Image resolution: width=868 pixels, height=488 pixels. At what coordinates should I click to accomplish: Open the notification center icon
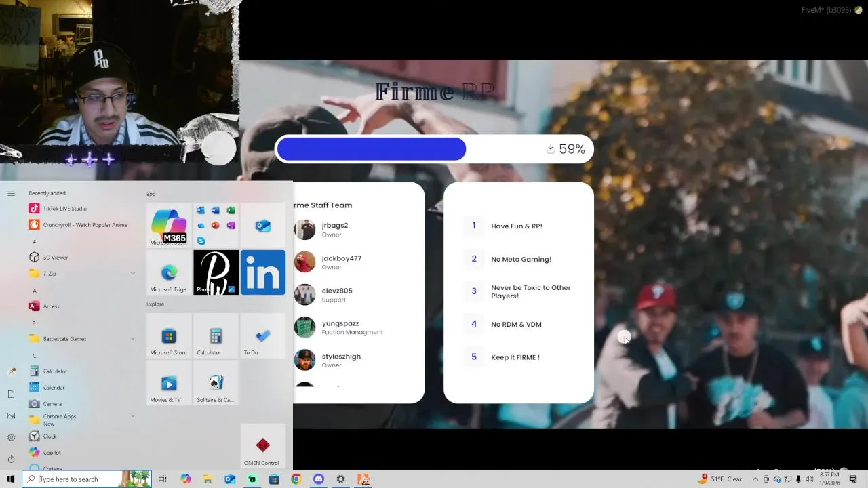[853, 479]
